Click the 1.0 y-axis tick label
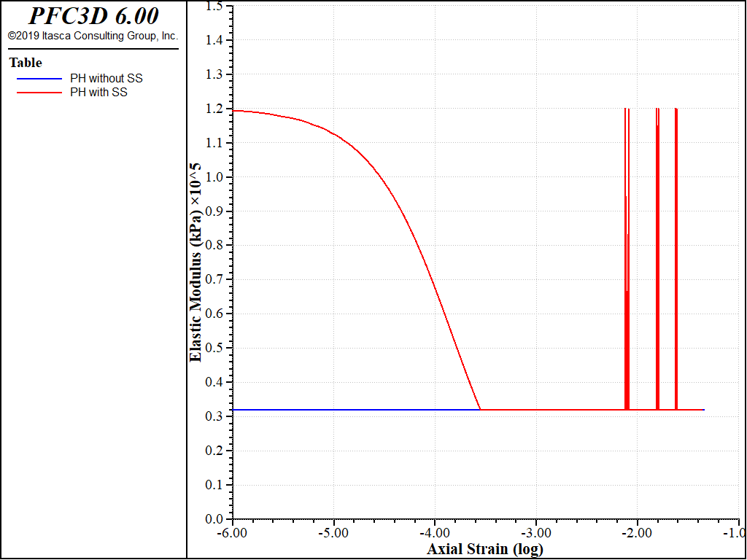 [x=214, y=177]
